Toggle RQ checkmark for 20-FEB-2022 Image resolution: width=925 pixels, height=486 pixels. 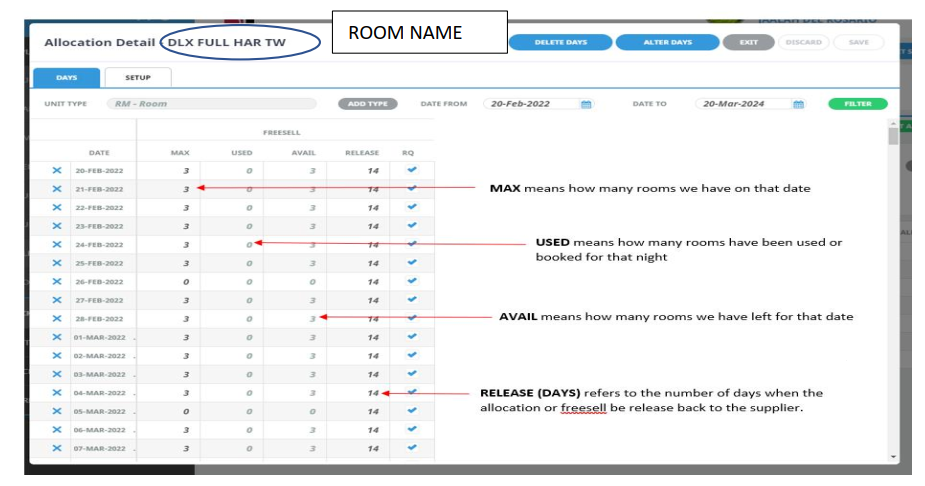click(412, 170)
